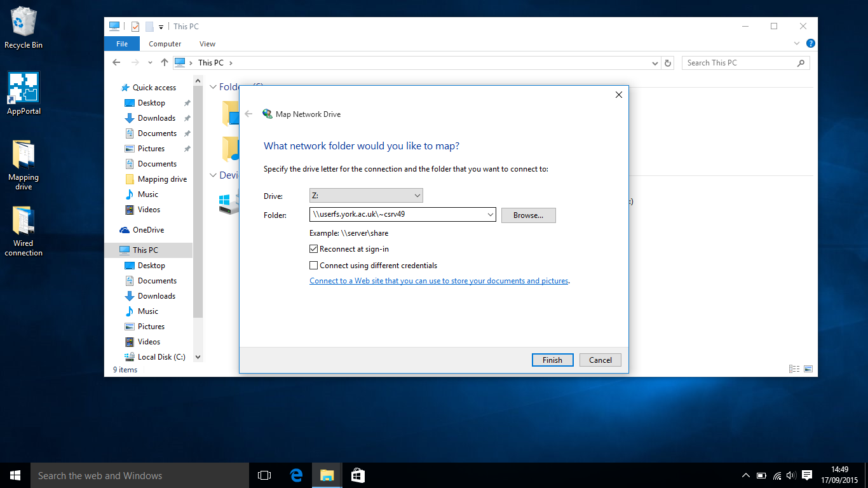Open Action Center notification icon

coord(807,475)
